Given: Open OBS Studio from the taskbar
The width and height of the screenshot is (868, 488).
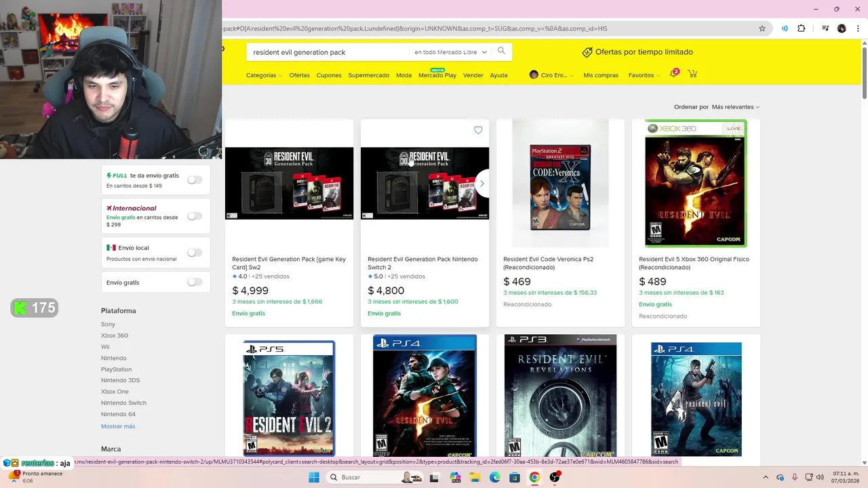Looking at the screenshot, I should (x=555, y=477).
